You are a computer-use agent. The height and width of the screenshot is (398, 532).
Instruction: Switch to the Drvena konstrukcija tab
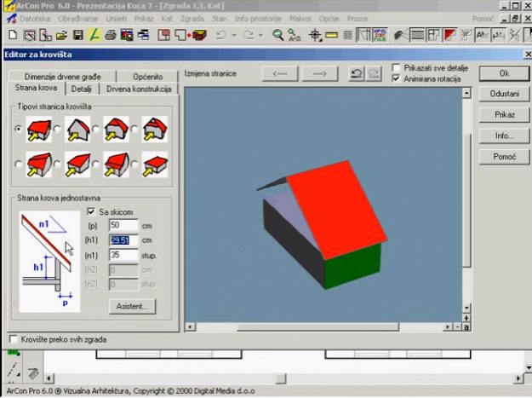click(x=139, y=89)
